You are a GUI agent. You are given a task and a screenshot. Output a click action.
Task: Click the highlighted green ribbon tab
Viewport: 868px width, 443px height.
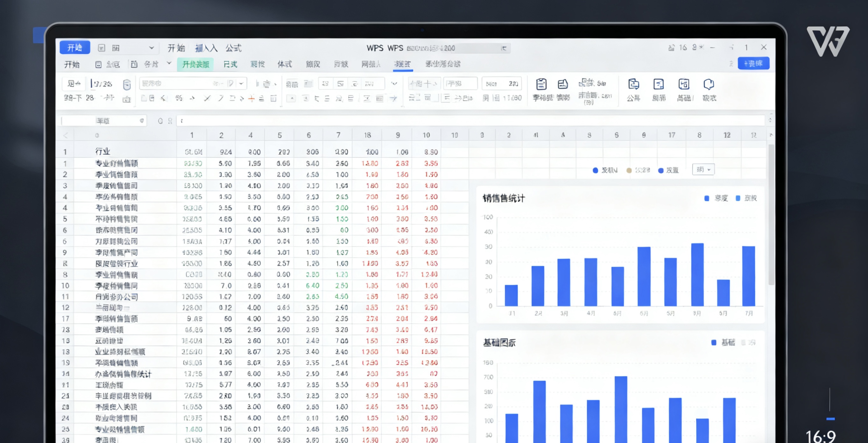(195, 64)
